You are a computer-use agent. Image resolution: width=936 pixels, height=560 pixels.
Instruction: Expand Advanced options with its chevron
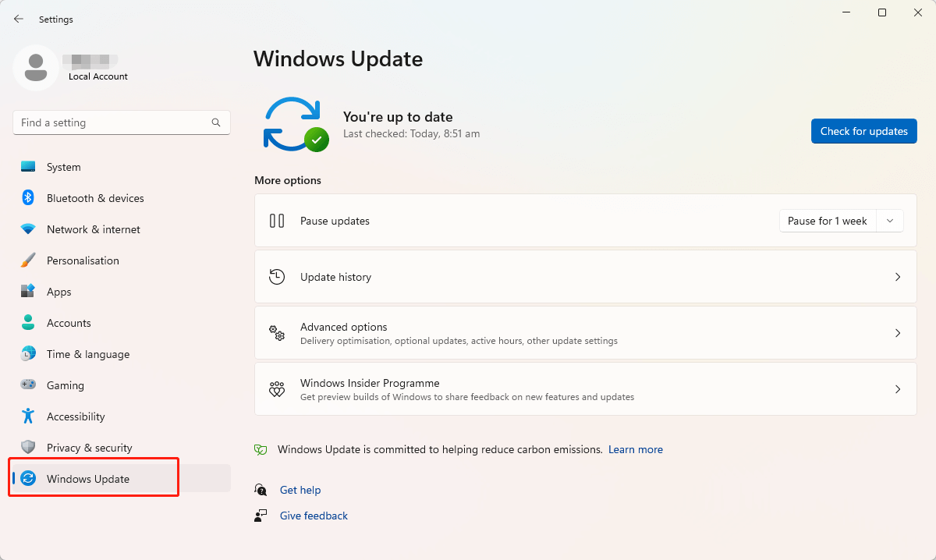coord(898,333)
